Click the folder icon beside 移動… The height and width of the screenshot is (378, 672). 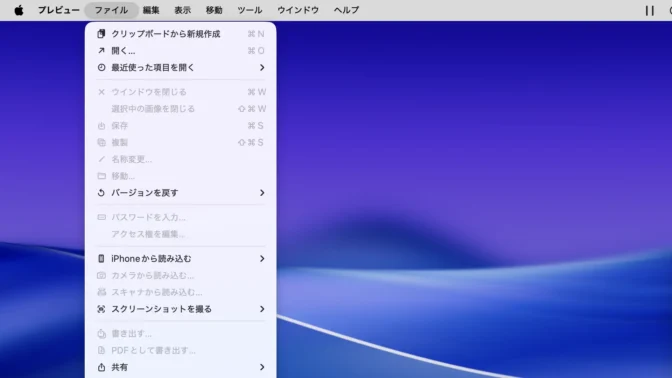101,176
